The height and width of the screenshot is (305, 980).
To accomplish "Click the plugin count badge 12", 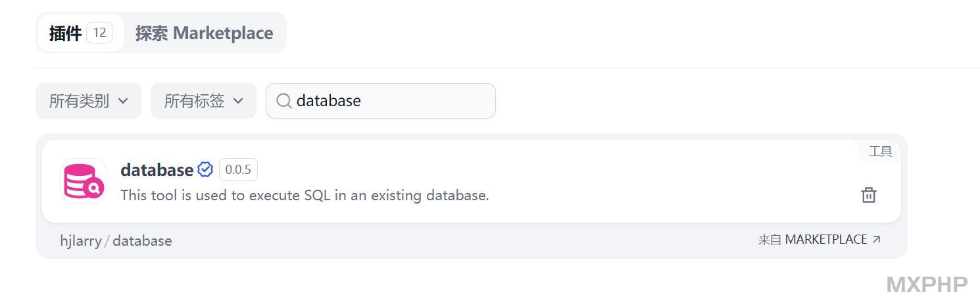I will 99,32.
